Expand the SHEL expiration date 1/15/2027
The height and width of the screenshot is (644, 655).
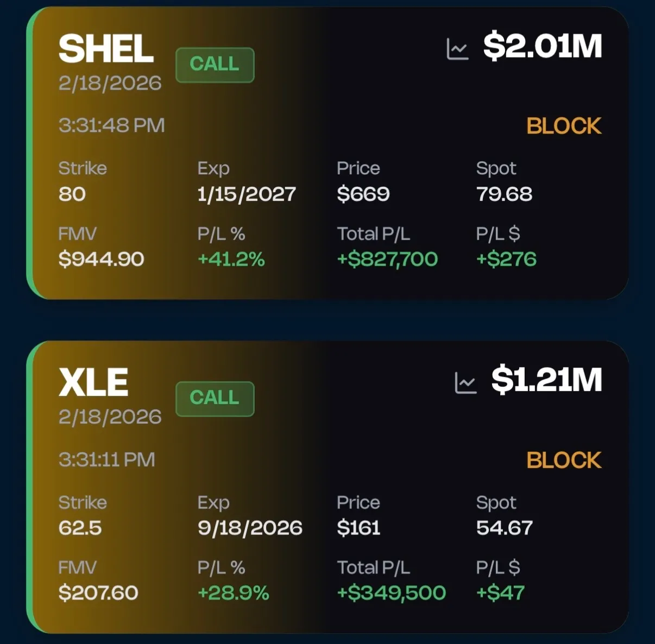pyautogui.click(x=247, y=194)
